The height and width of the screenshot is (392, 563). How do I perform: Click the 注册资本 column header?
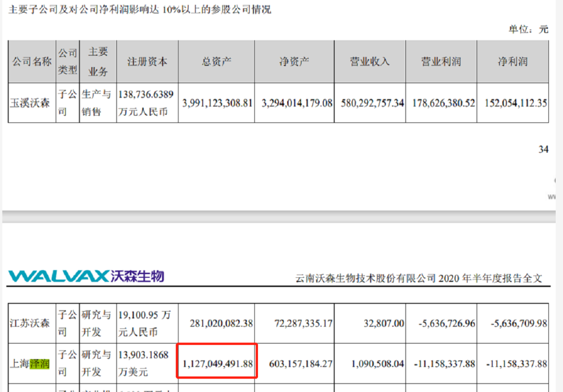tap(147, 62)
